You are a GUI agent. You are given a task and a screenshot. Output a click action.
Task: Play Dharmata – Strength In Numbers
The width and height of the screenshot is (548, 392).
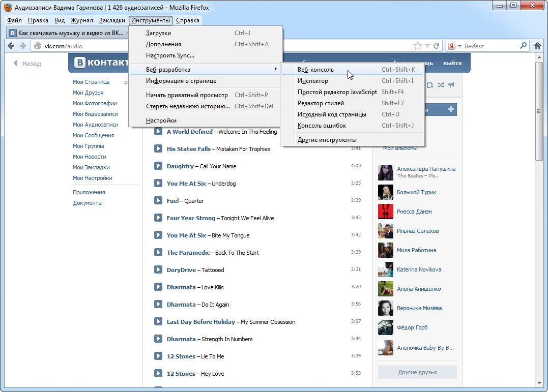158,339
